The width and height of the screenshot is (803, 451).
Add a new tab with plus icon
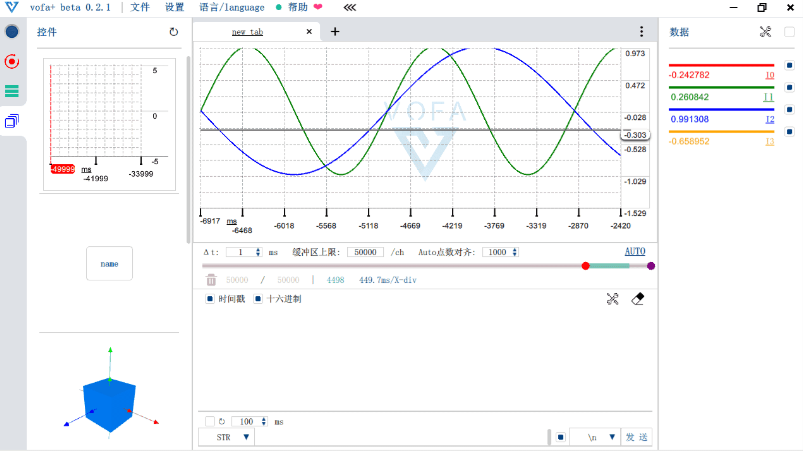coord(335,32)
